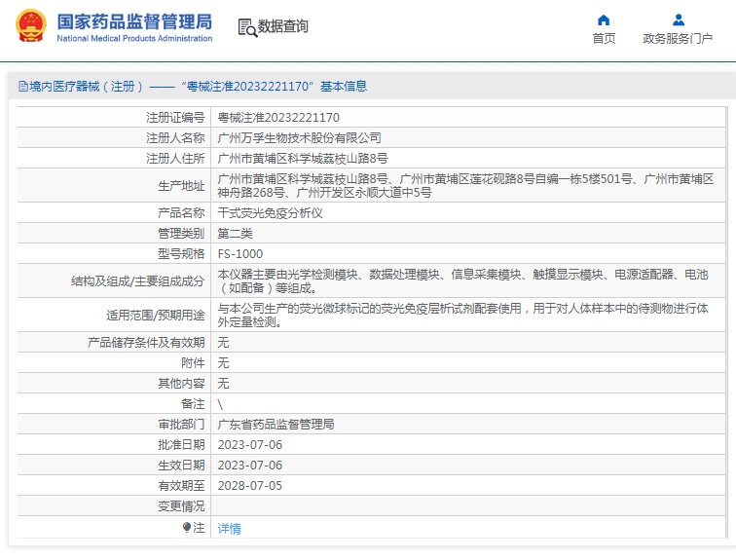Click the 有效期至 date 2028-07-05
The image size is (736, 560).
coord(249,485)
